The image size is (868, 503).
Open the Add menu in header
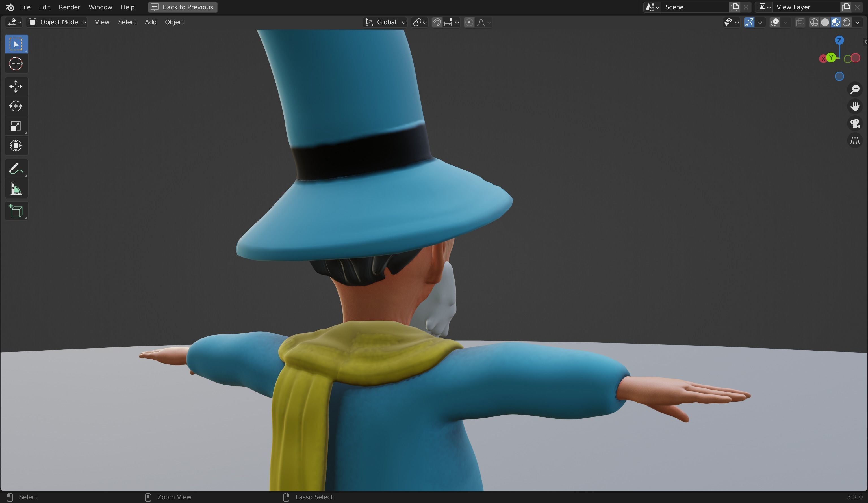pyautogui.click(x=151, y=22)
